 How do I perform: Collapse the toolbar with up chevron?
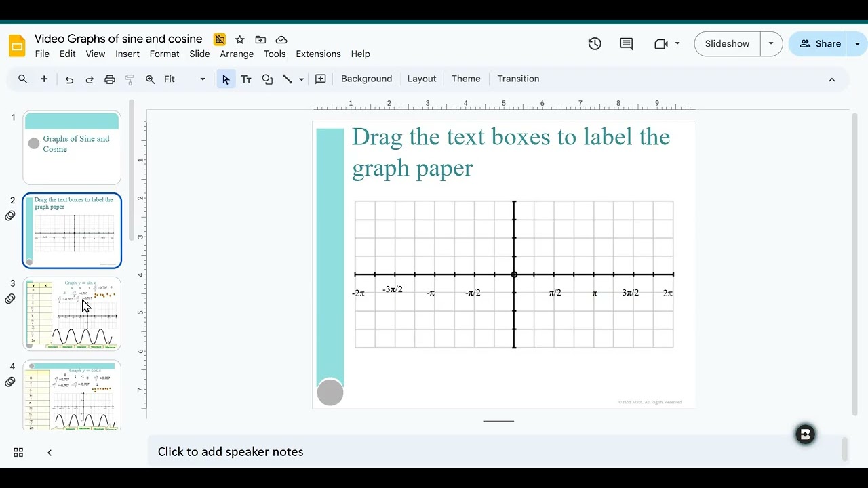coord(832,79)
